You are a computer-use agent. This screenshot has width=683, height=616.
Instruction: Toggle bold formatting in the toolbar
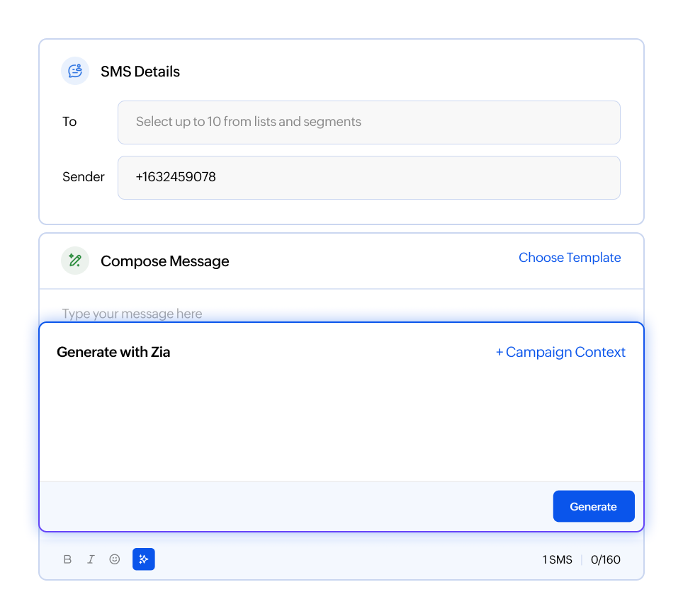[x=67, y=559]
